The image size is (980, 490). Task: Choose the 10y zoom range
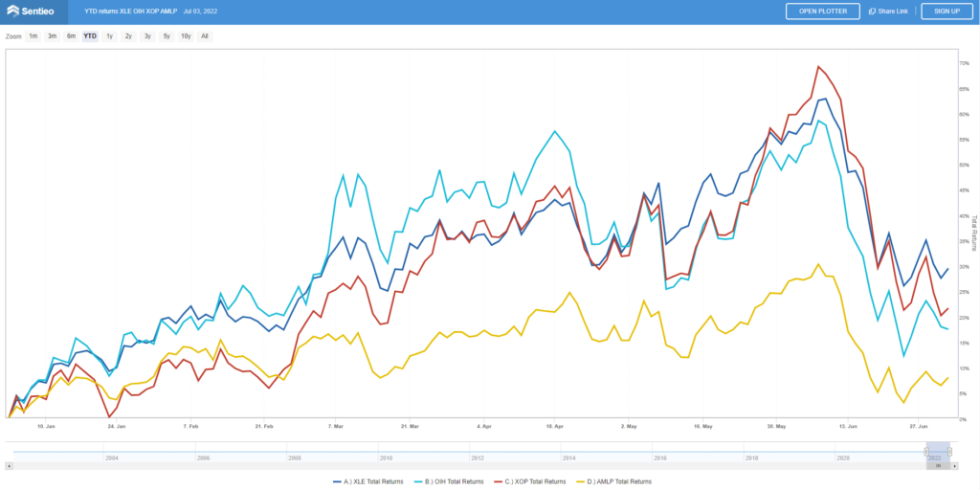pos(186,36)
